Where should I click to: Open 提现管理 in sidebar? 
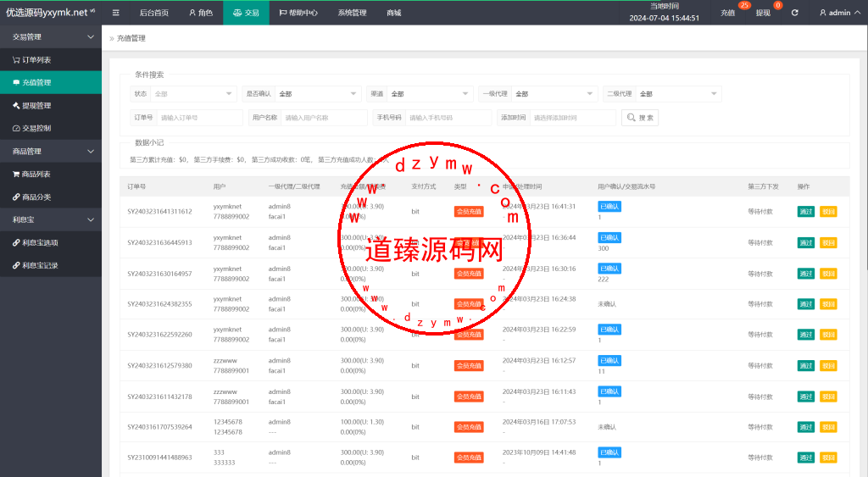(51, 105)
